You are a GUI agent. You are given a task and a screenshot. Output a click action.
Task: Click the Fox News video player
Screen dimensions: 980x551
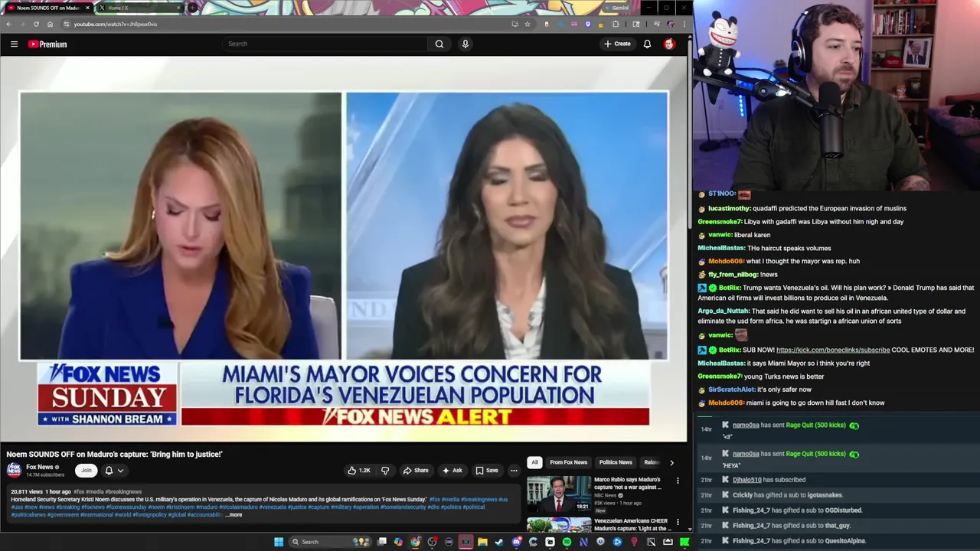click(344, 249)
